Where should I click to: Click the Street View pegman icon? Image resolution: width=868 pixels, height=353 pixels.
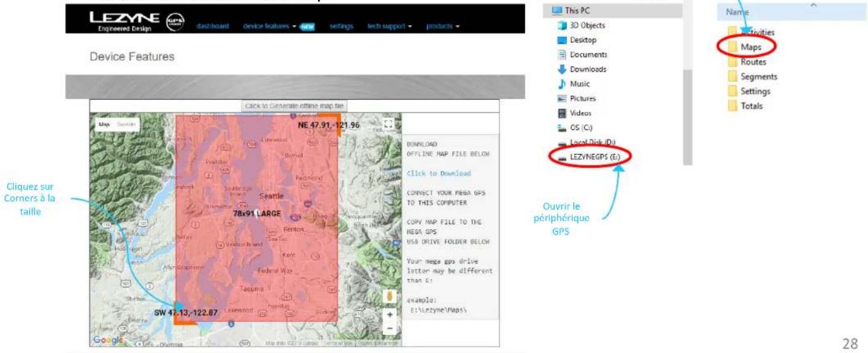(x=389, y=297)
